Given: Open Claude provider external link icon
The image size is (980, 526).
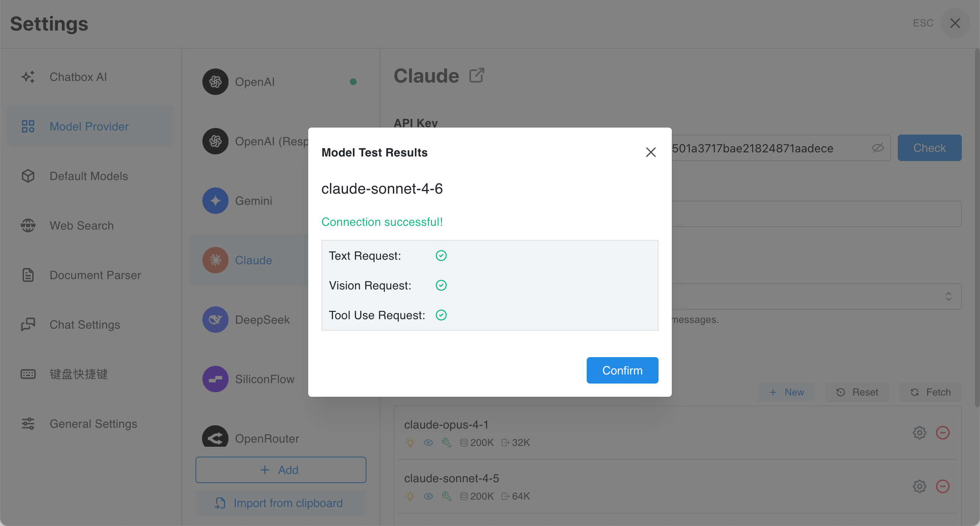Looking at the screenshot, I should click(x=476, y=76).
